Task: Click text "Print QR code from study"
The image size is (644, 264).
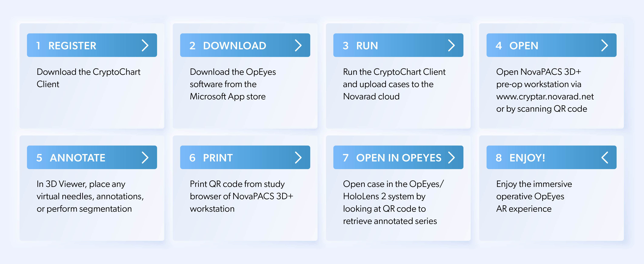Action: (x=237, y=184)
